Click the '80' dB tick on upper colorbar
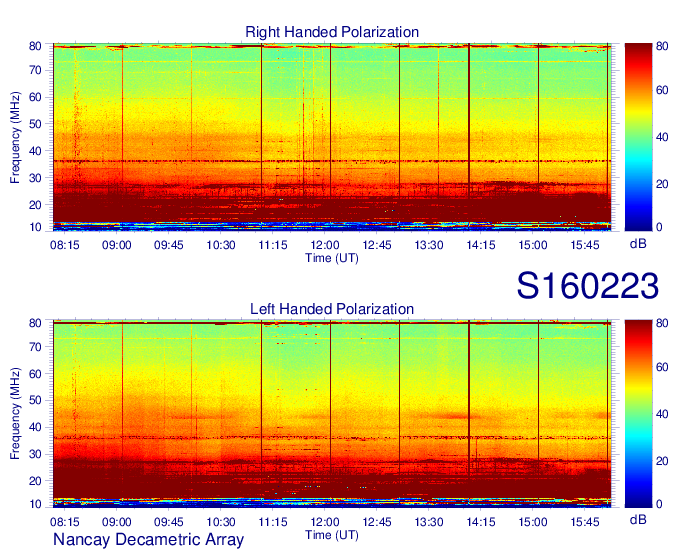Image resolution: width=680 pixels, height=552 pixels. (x=662, y=46)
